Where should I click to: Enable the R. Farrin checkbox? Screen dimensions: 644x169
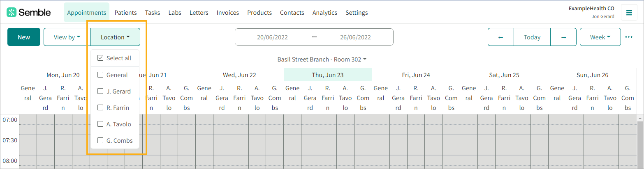(100, 108)
